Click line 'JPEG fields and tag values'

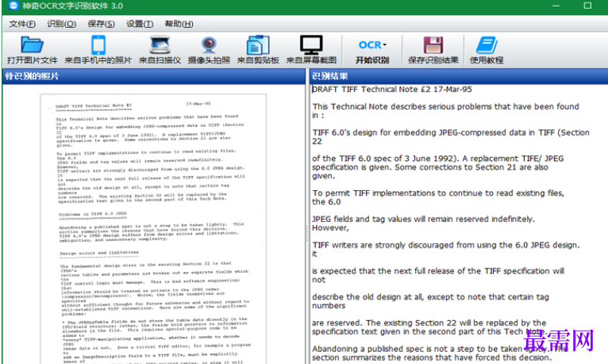coord(423,219)
